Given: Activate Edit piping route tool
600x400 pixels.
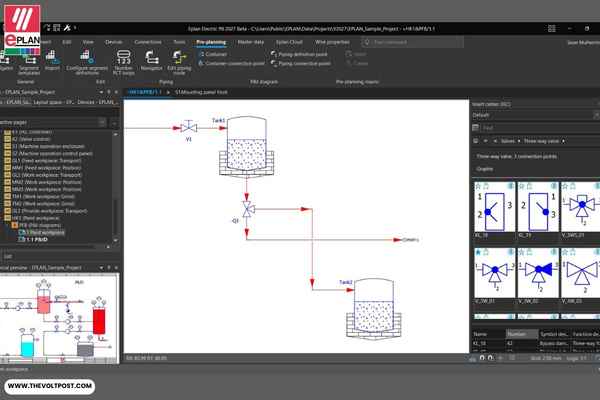Looking at the screenshot, I should (179, 63).
